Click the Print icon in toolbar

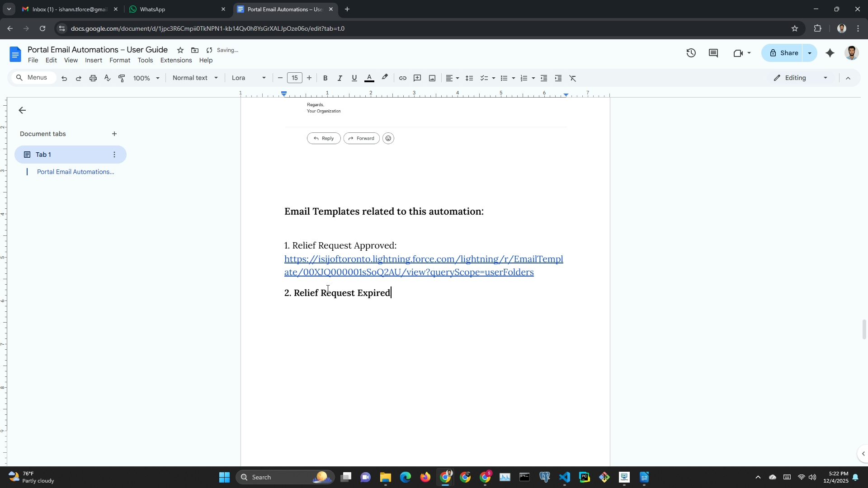pos(93,78)
